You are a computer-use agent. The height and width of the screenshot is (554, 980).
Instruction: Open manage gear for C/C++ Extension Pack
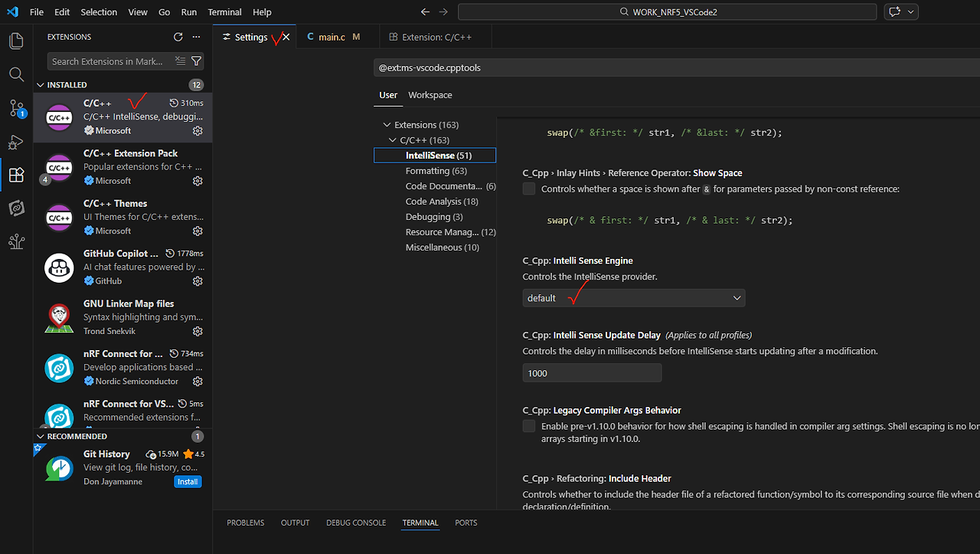198,181
